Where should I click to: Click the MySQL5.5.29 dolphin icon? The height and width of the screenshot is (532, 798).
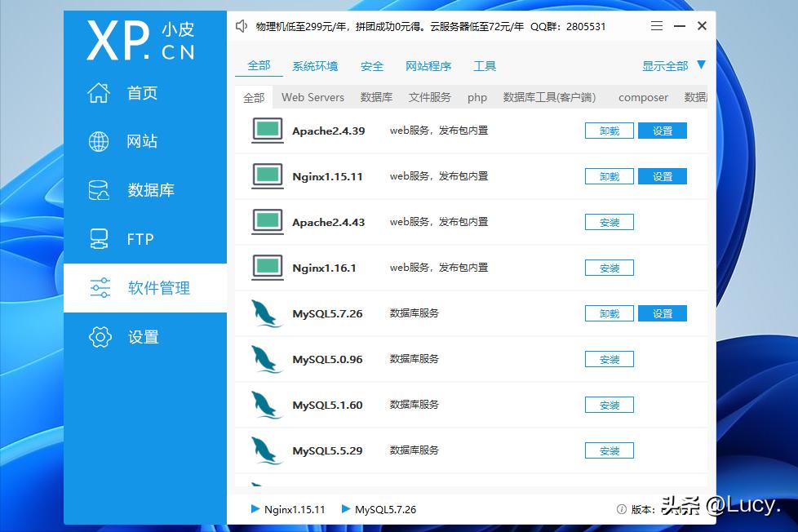266,450
